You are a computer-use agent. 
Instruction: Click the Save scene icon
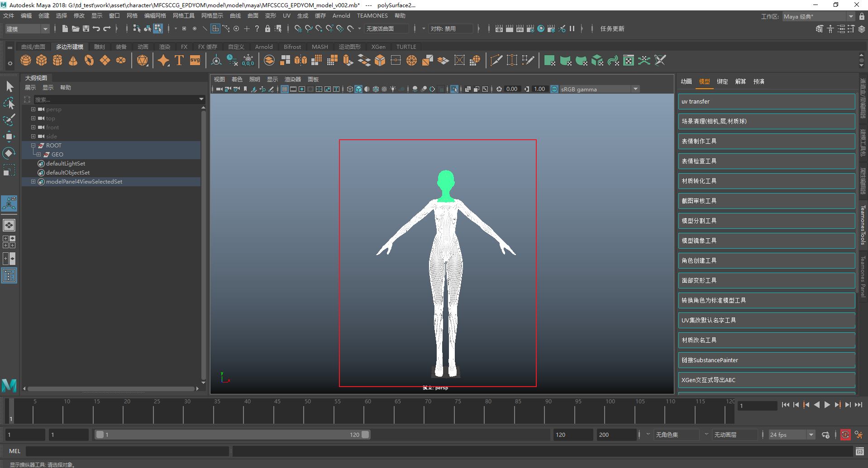tap(86, 29)
